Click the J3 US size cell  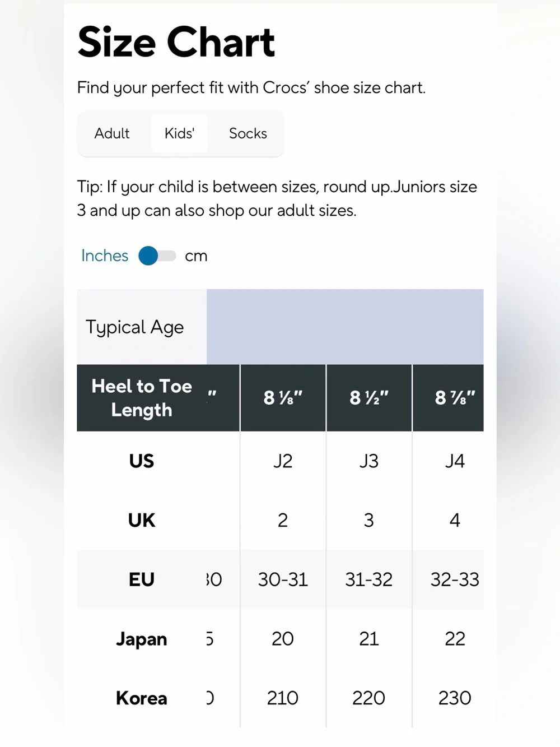[369, 461]
